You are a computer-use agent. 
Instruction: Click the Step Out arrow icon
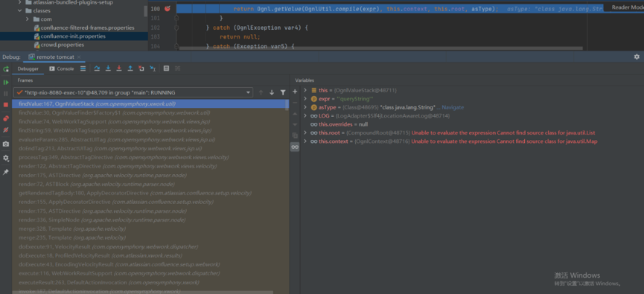pos(130,68)
